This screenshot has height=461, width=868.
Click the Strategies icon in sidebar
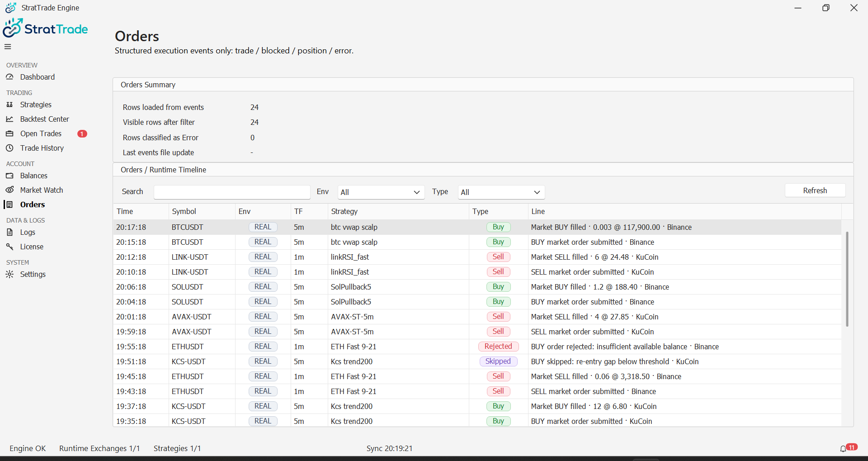[9, 105]
